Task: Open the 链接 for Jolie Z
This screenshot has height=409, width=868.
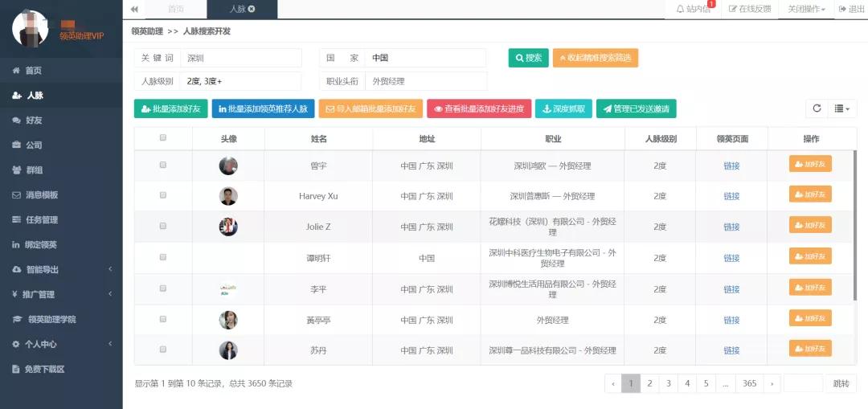Action: click(731, 227)
